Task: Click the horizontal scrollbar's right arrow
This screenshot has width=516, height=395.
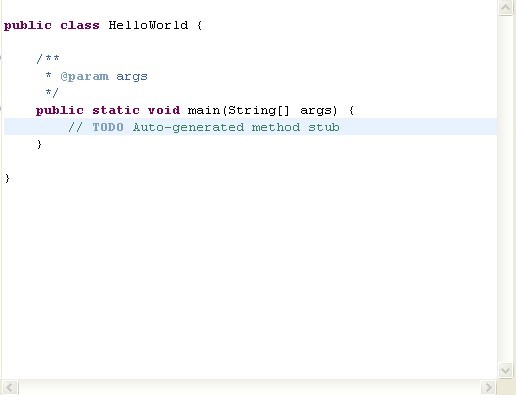Action: coord(488,387)
